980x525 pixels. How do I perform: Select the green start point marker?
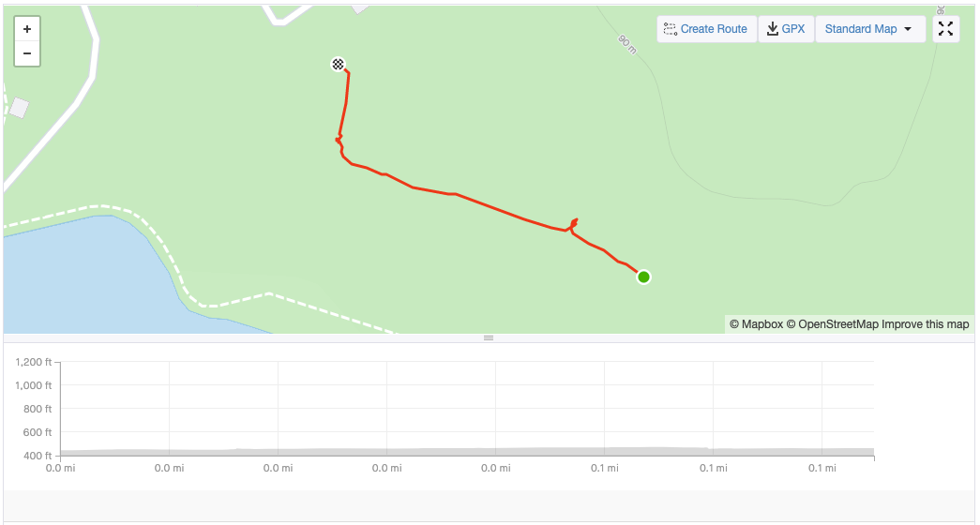click(643, 277)
